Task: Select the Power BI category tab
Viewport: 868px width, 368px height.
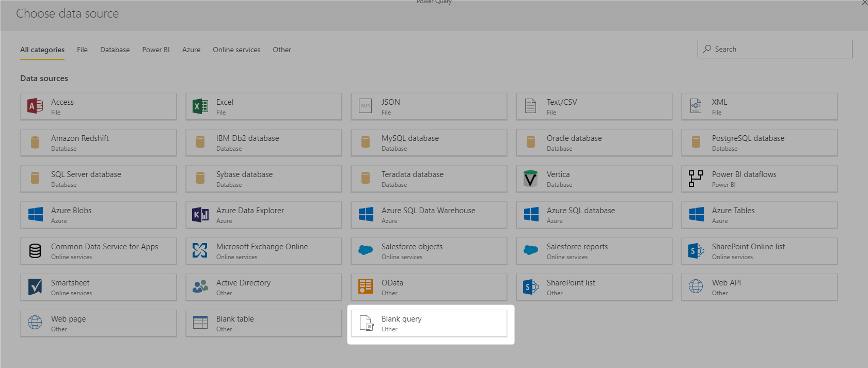Action: 156,50
